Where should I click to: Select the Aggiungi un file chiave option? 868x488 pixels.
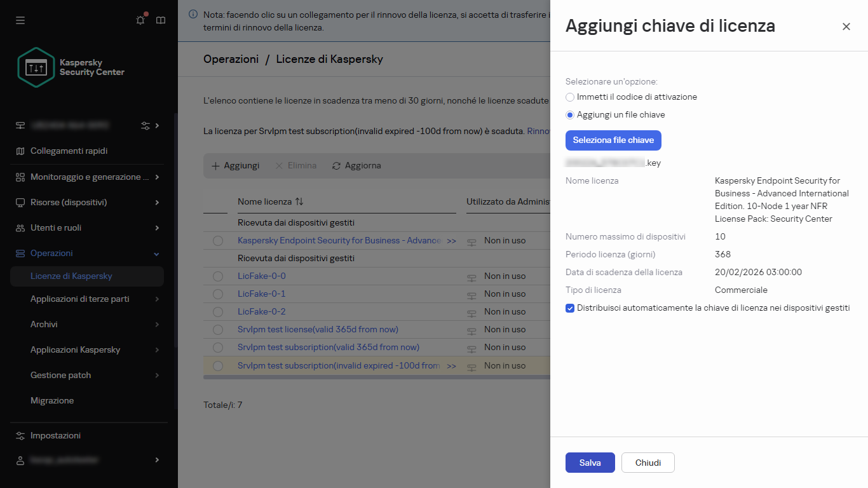tap(570, 115)
